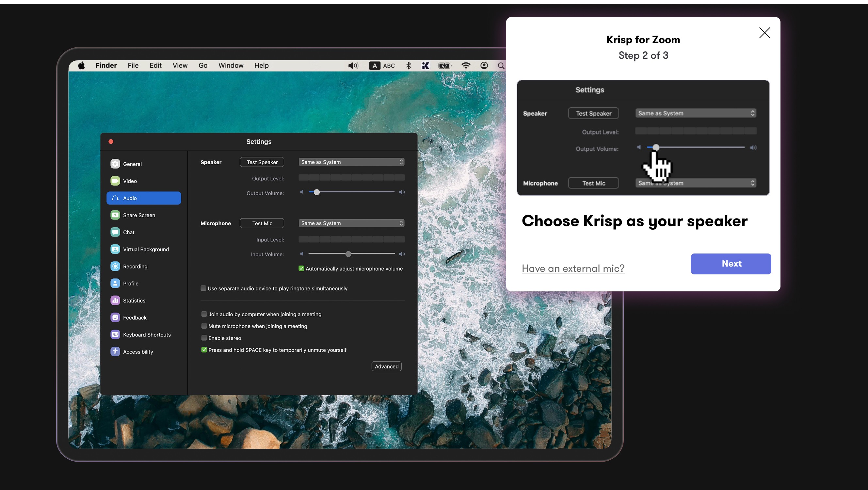868x490 pixels.
Task: Click the Audio headphones icon in sidebar
Action: [115, 198]
